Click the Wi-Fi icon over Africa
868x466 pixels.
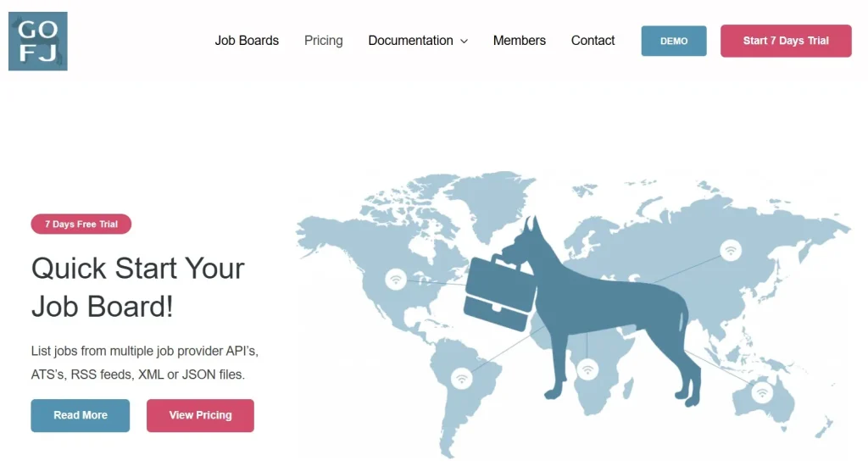pos(587,369)
